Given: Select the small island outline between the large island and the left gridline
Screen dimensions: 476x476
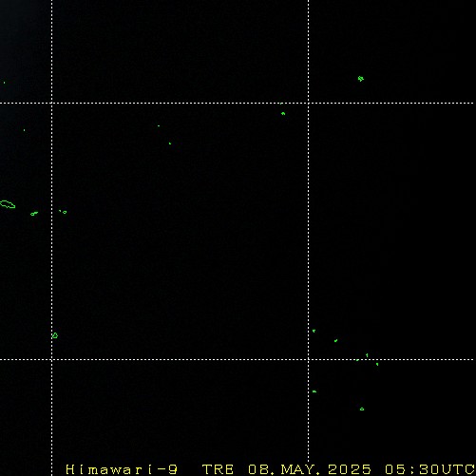Looking at the screenshot, I should (x=34, y=214).
